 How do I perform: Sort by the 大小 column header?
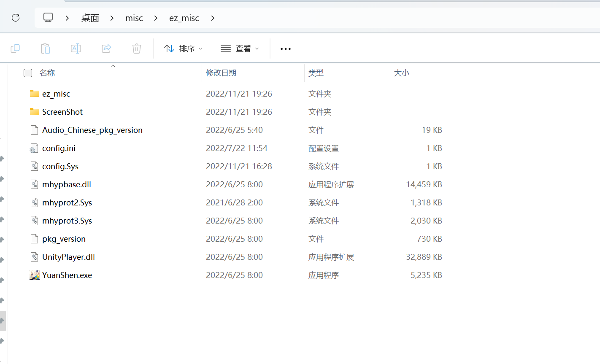402,73
